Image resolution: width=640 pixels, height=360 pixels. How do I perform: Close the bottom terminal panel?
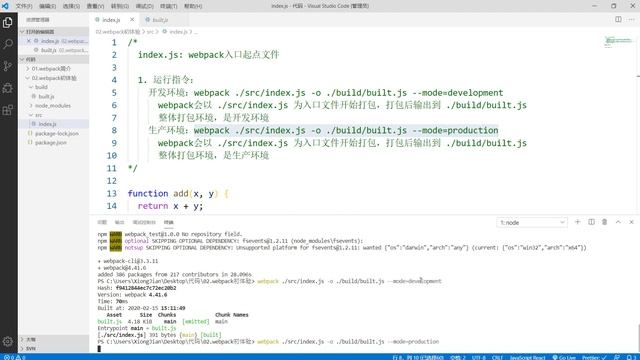(x=631, y=222)
